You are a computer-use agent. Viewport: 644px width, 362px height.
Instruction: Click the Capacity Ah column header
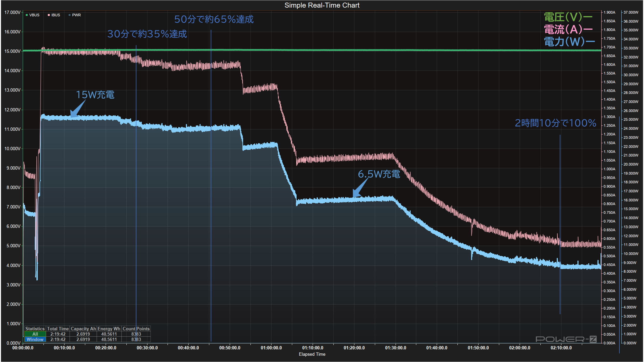click(83, 329)
